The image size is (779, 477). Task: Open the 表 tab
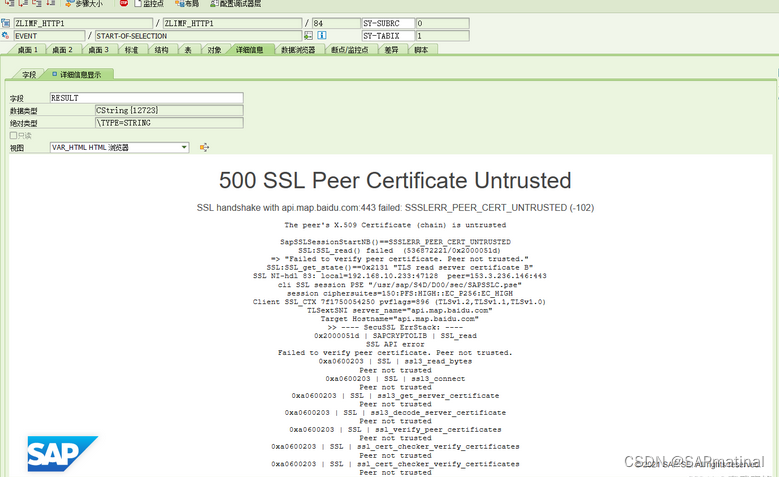coord(188,50)
